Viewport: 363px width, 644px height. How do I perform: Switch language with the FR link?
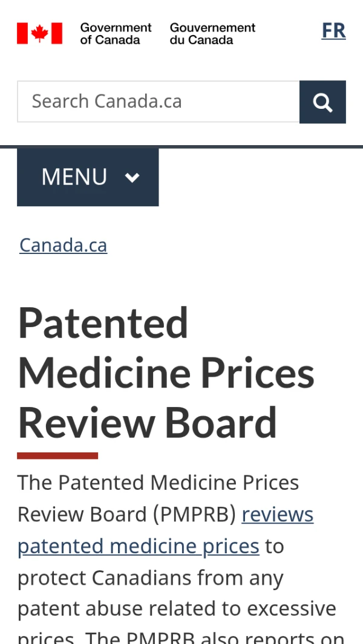pos(333,31)
